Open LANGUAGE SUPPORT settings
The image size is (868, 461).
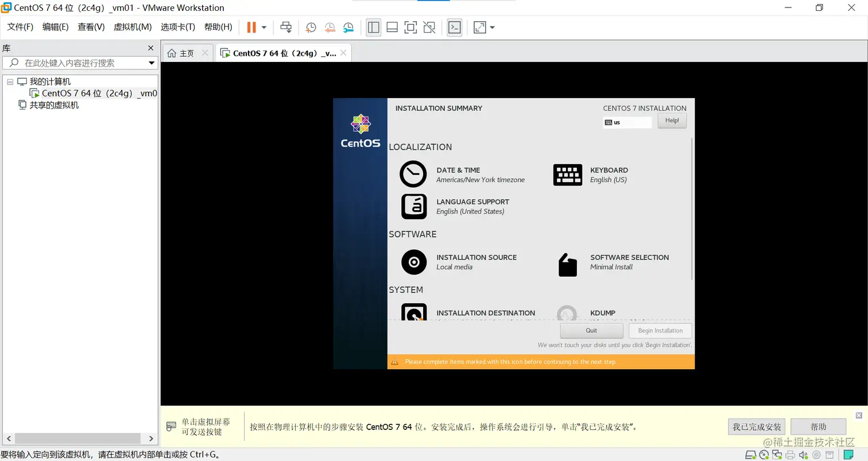[x=455, y=206]
